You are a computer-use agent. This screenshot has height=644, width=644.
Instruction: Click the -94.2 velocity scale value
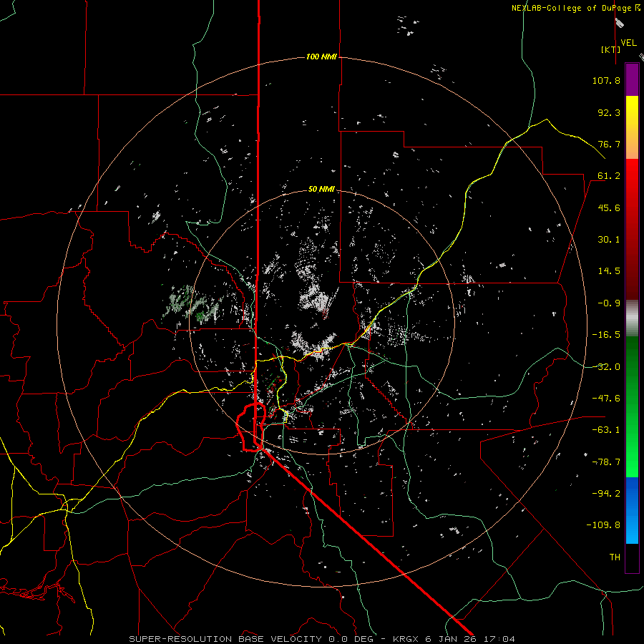coord(606,493)
